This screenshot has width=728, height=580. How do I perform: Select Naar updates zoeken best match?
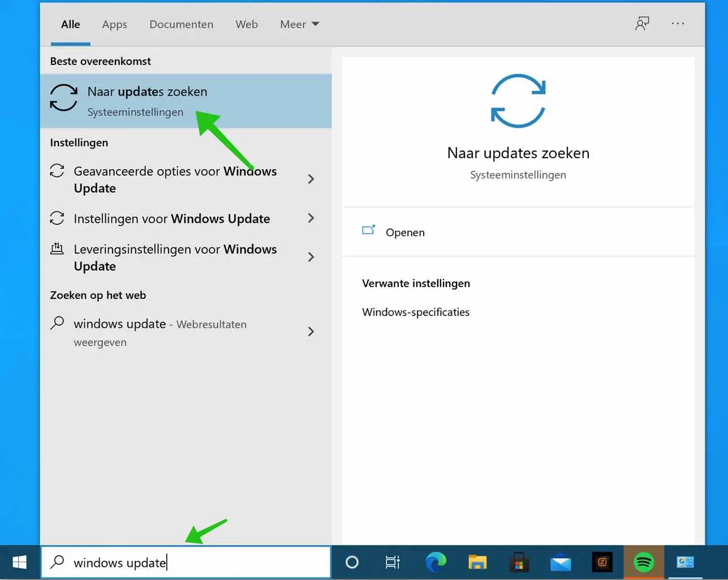coord(186,101)
